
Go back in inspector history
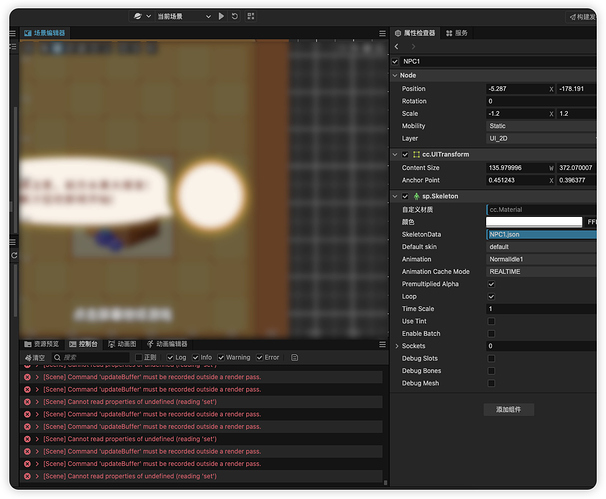click(x=397, y=47)
